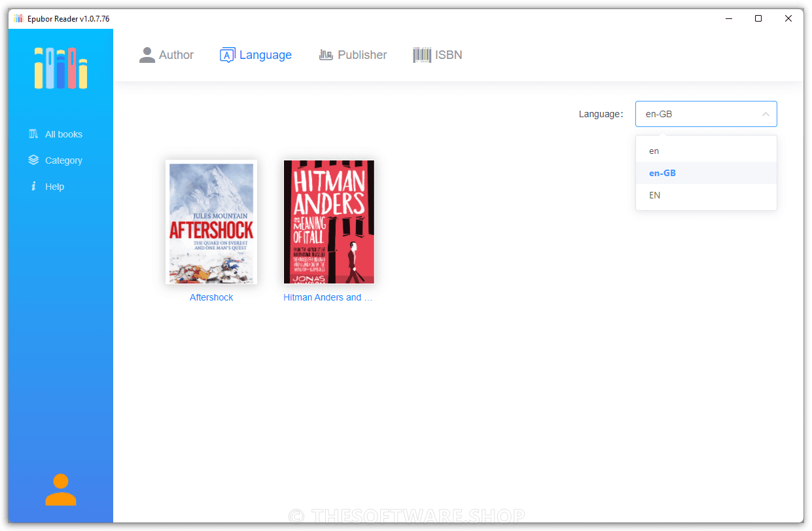The image size is (812, 531).
Task: Click the Aftershock title link
Action: pyautogui.click(x=211, y=297)
